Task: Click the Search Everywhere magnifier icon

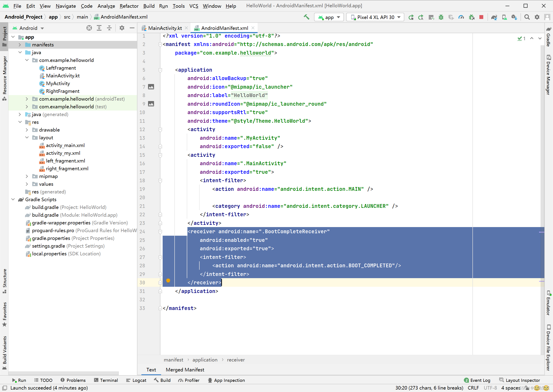Action: (527, 17)
